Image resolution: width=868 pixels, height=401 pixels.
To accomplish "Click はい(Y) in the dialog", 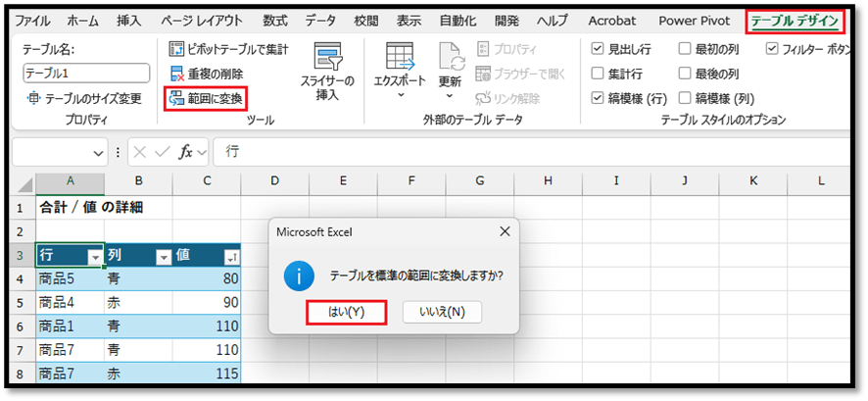I will 344,313.
